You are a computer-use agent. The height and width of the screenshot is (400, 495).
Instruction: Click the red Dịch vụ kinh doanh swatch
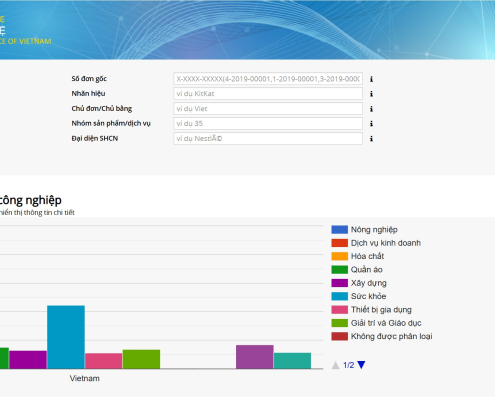click(340, 243)
